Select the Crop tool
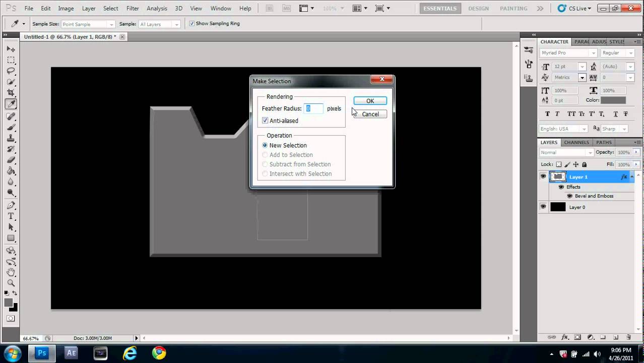 point(11,93)
